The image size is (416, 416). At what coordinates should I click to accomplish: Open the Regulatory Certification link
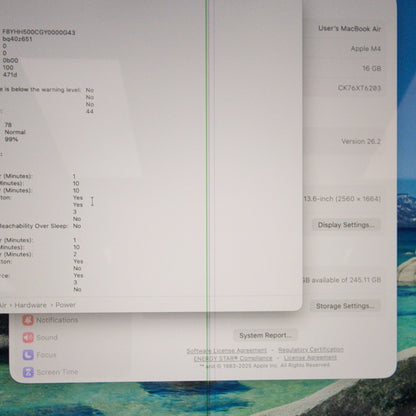click(311, 350)
